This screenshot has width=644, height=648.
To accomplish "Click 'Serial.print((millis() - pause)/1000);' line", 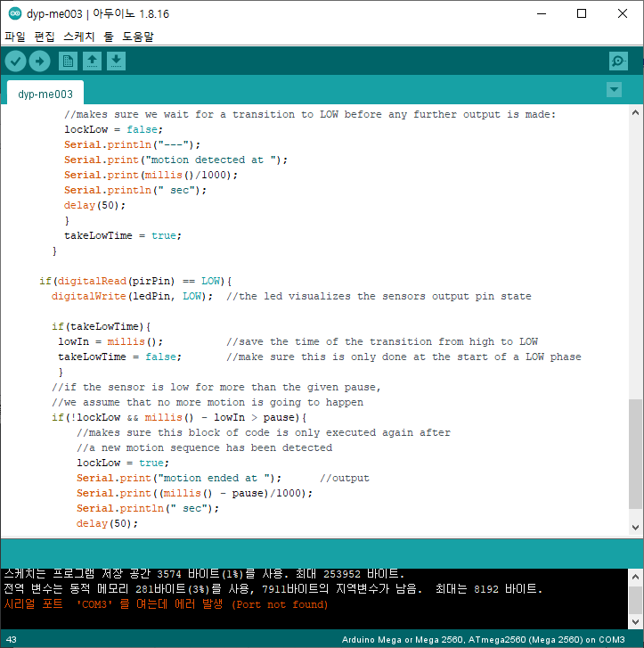I will pyautogui.click(x=194, y=493).
